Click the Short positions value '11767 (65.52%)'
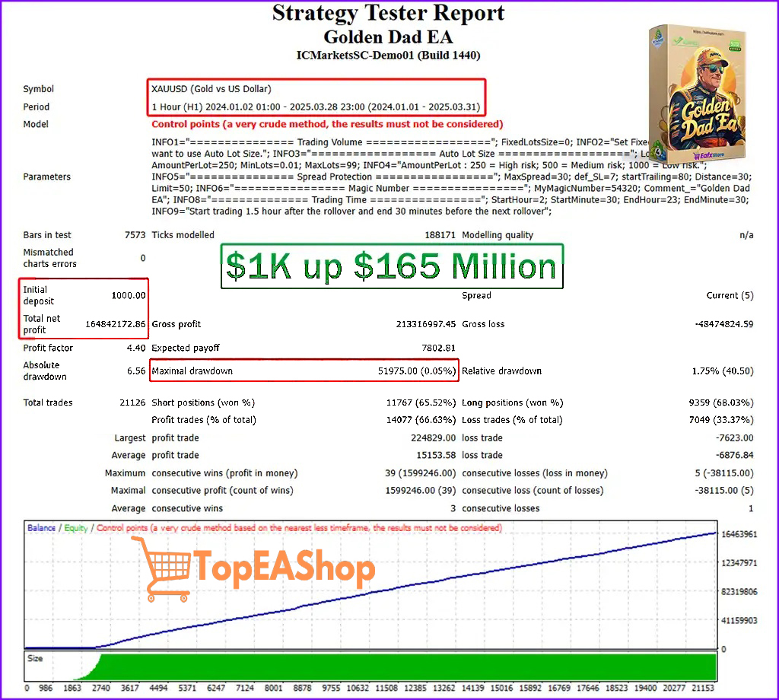The image size is (779, 700). 421,402
